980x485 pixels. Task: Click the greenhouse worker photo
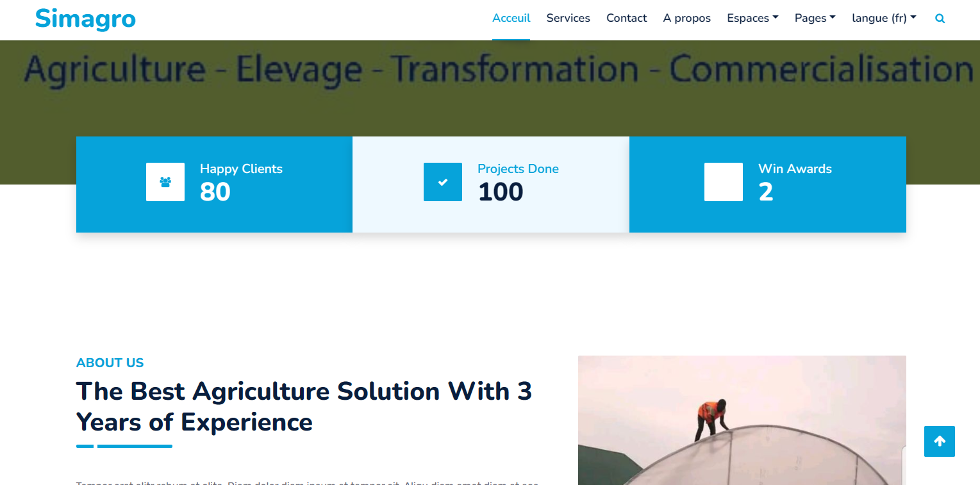click(742, 420)
